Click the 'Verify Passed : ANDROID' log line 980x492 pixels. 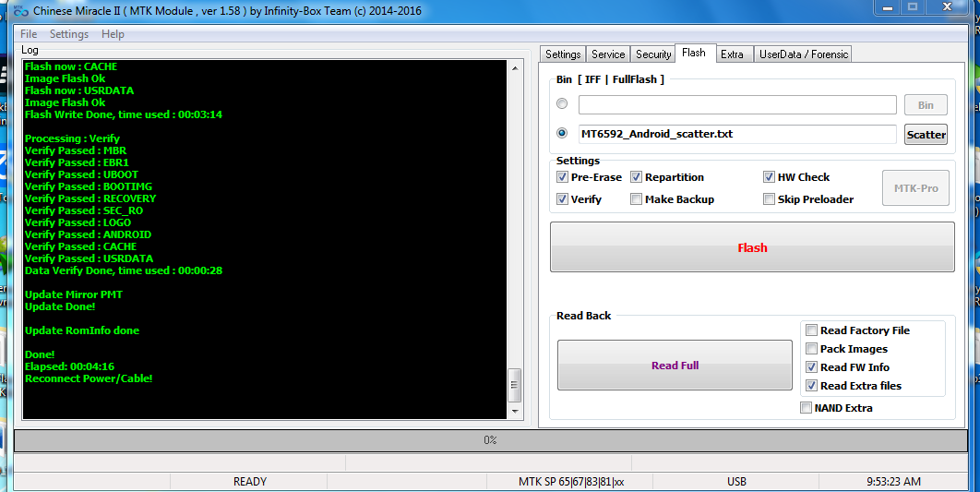[x=88, y=234]
